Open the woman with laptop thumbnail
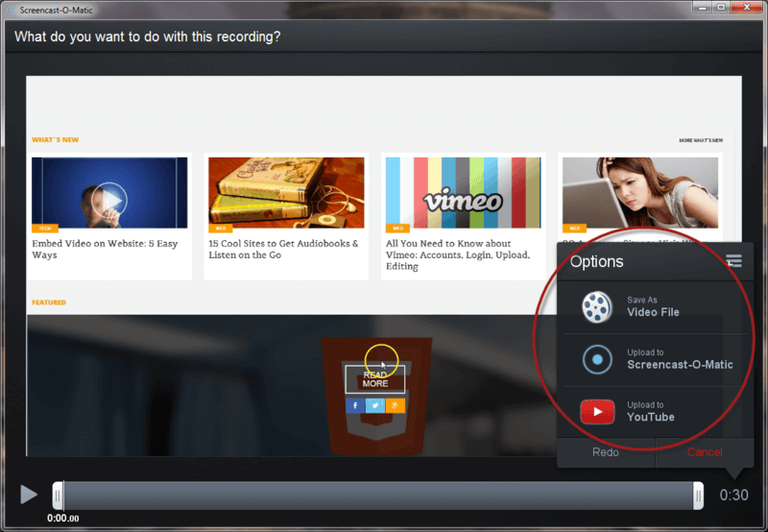 (640, 192)
